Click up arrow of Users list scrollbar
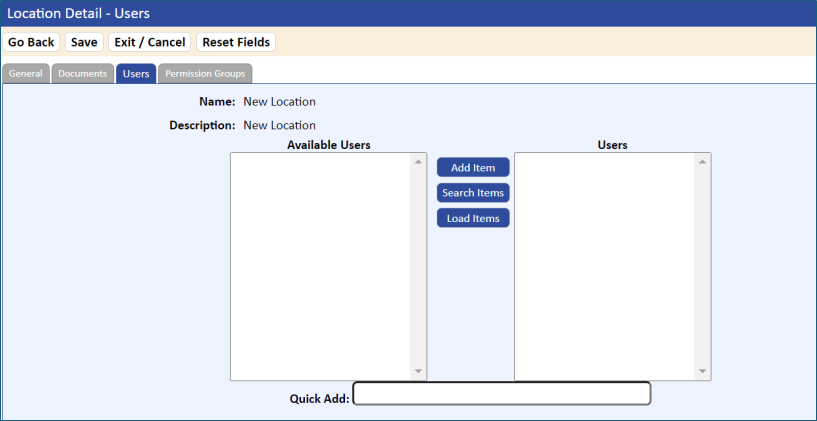The image size is (817, 421). pyautogui.click(x=702, y=162)
